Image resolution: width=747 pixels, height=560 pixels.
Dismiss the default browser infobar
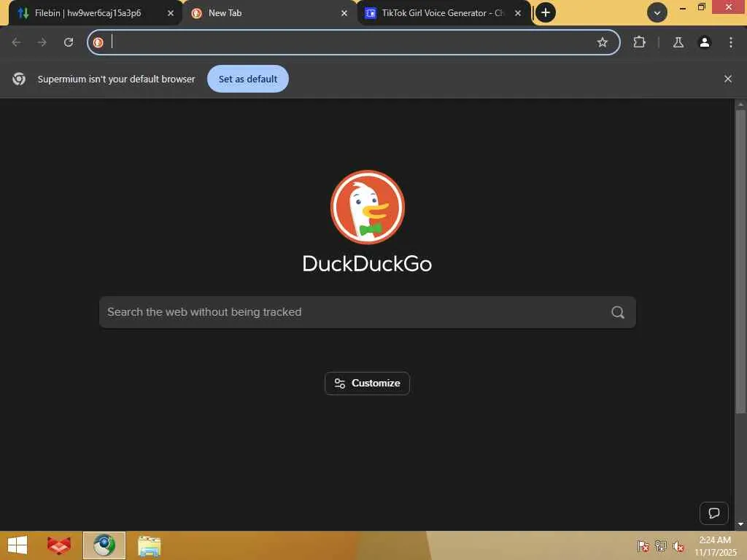coord(728,79)
